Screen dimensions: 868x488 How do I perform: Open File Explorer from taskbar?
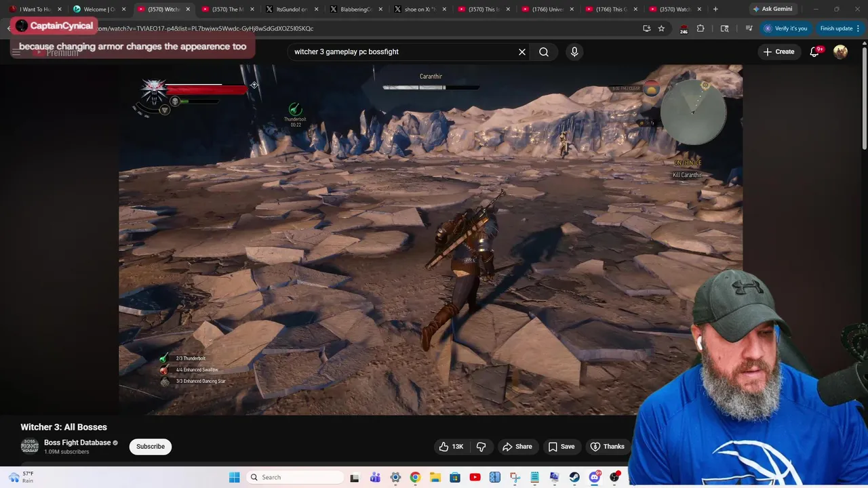pos(435,477)
